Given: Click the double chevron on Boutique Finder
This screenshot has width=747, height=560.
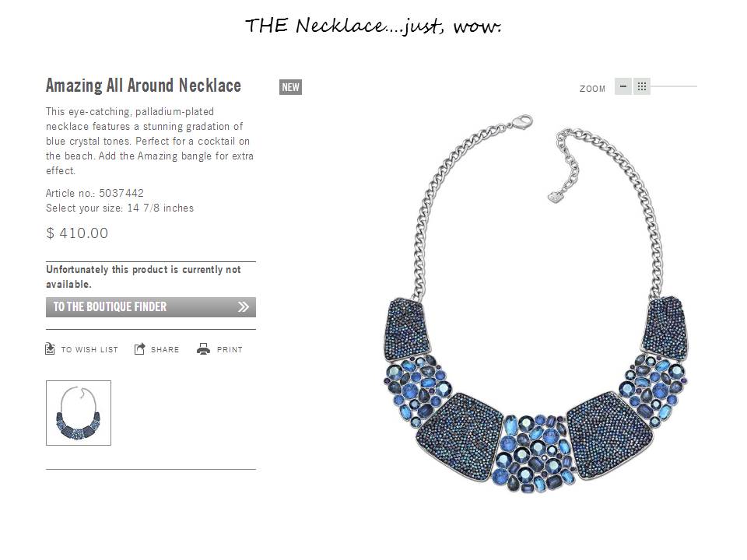Looking at the screenshot, I should coord(243,306).
